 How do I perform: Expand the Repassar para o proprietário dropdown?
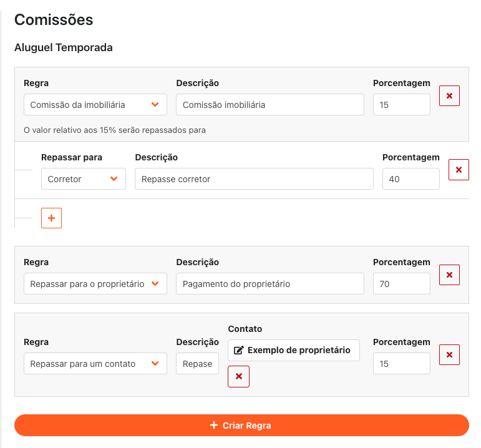point(95,284)
